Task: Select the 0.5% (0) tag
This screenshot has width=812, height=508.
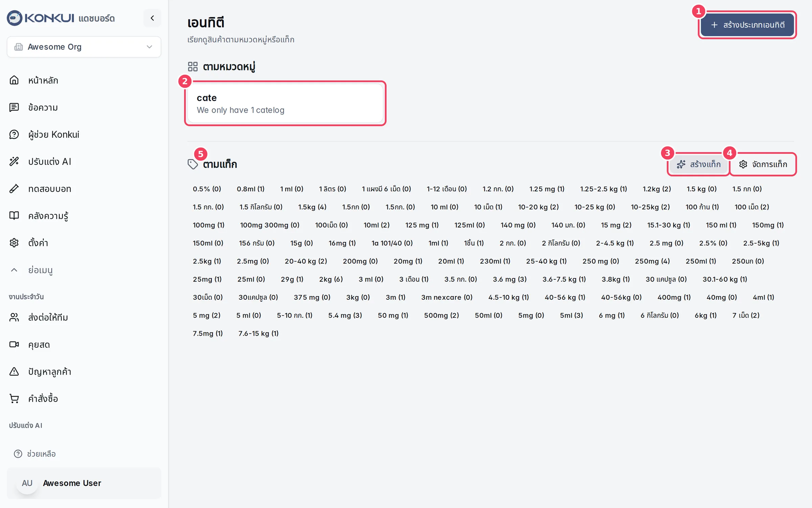Action: pos(207,189)
